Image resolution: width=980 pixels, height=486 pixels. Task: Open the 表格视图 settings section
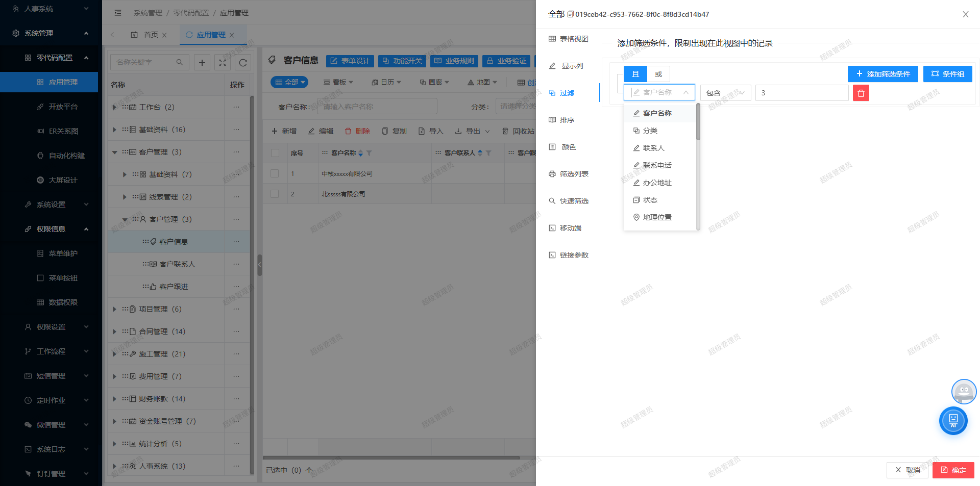click(568, 39)
